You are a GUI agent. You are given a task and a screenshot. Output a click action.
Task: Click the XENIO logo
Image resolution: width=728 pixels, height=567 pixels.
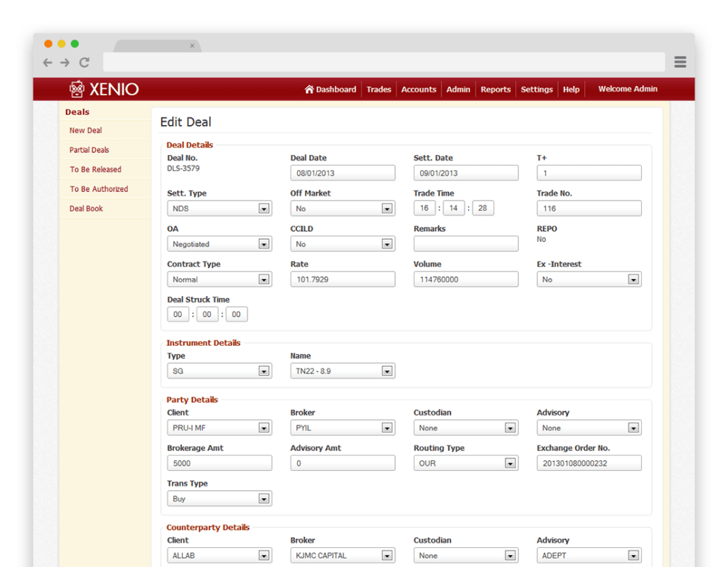104,89
